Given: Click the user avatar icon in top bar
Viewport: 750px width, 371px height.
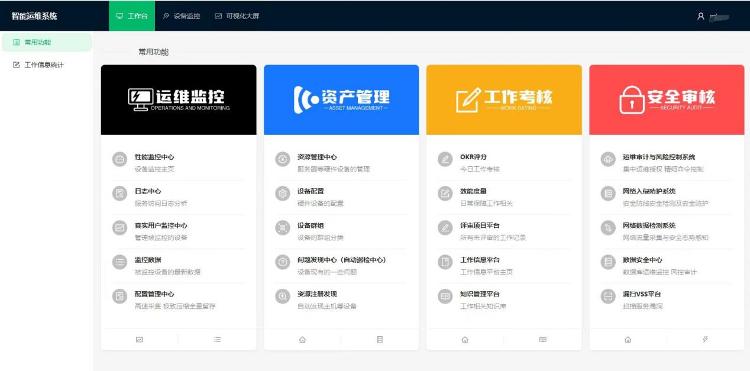Looking at the screenshot, I should [x=701, y=16].
